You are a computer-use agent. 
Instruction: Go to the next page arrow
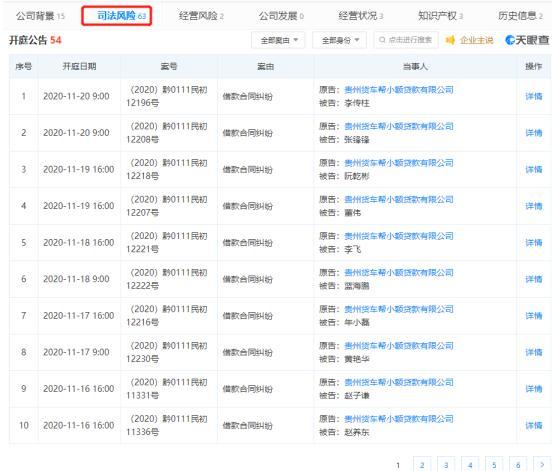tap(542, 465)
